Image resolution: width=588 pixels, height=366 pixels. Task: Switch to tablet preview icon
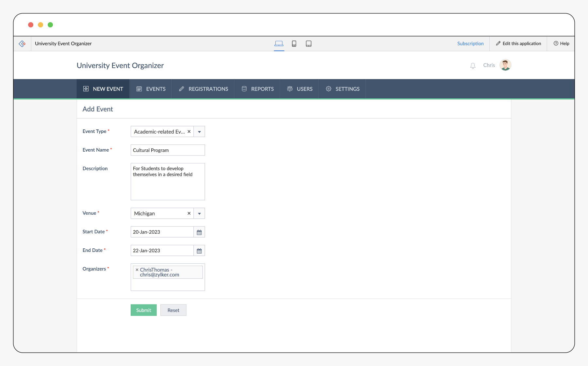pyautogui.click(x=308, y=44)
